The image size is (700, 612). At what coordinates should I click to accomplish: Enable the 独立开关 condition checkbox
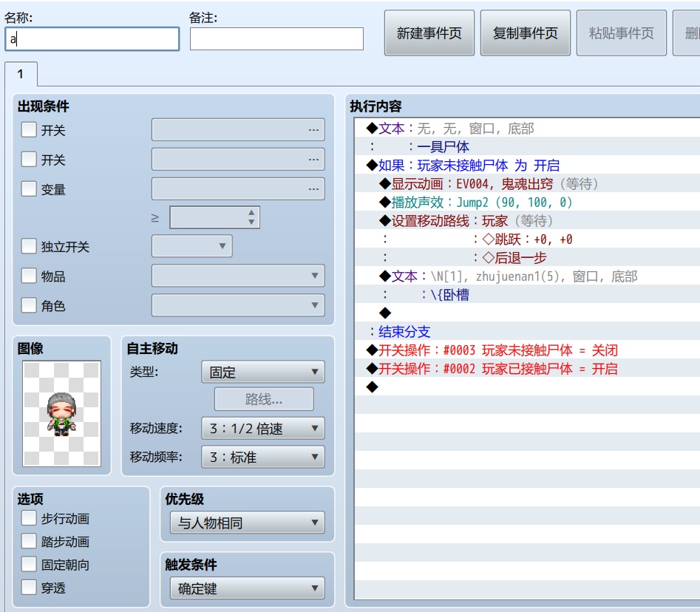click(x=29, y=246)
